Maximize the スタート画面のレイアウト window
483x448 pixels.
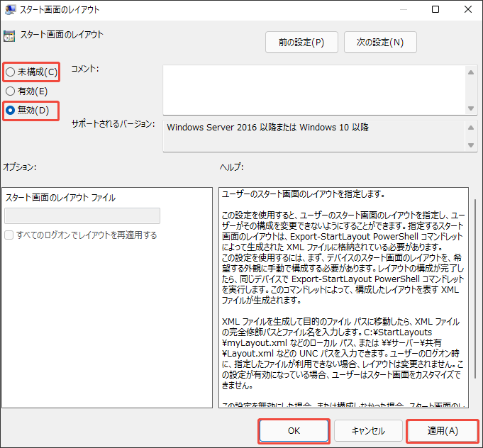click(435, 9)
